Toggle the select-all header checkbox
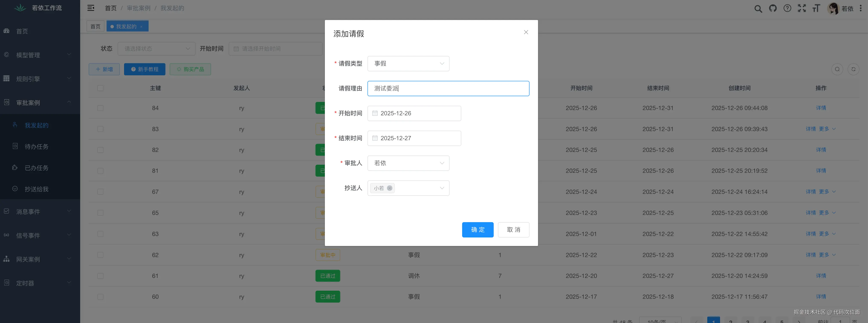 pyautogui.click(x=100, y=88)
